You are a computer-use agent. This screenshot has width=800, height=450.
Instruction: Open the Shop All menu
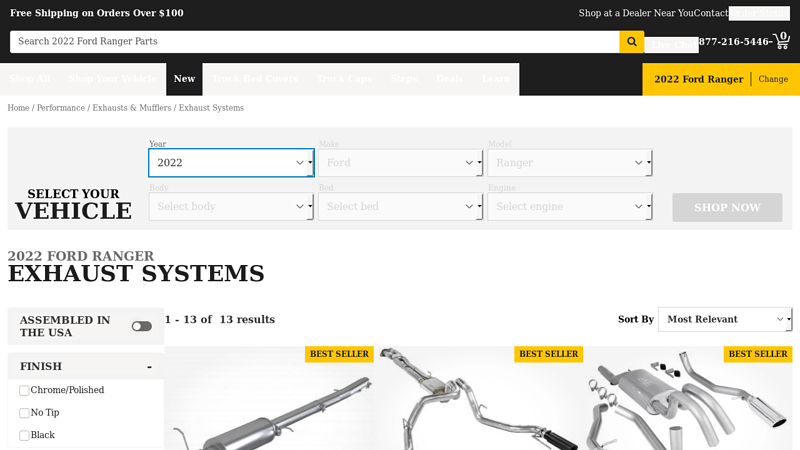pos(30,79)
